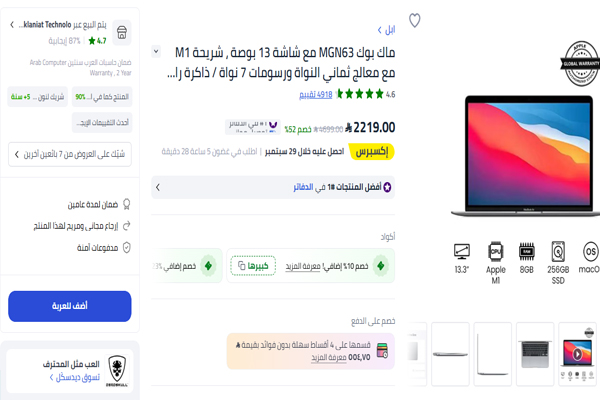Click the secure payments shield icon
This screenshot has width=600, height=400.
[x=126, y=248]
